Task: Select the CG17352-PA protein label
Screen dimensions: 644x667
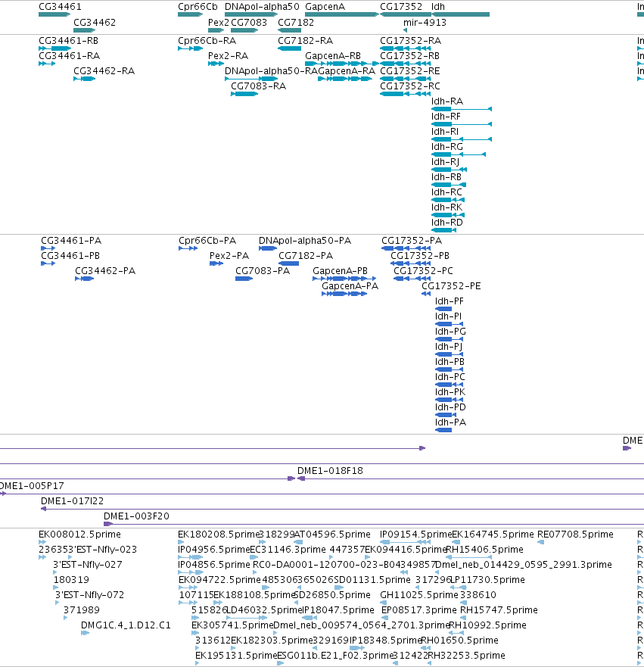Action: 412,241
